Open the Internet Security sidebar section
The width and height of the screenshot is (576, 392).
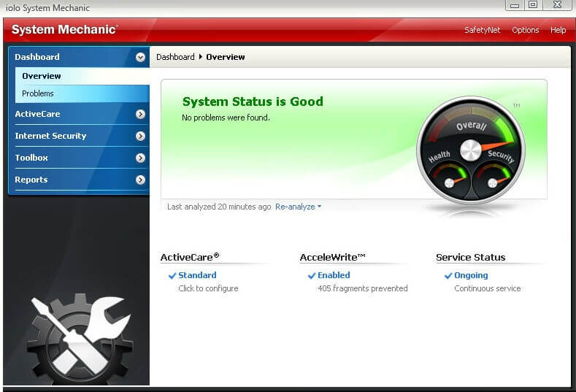pos(79,136)
